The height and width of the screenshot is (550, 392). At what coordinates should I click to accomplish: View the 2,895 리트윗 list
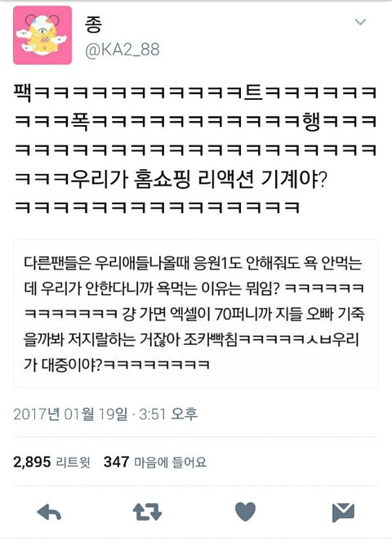click(51, 462)
